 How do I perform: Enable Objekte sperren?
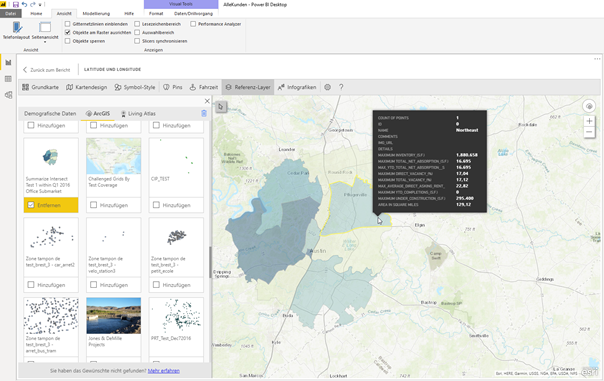point(68,41)
